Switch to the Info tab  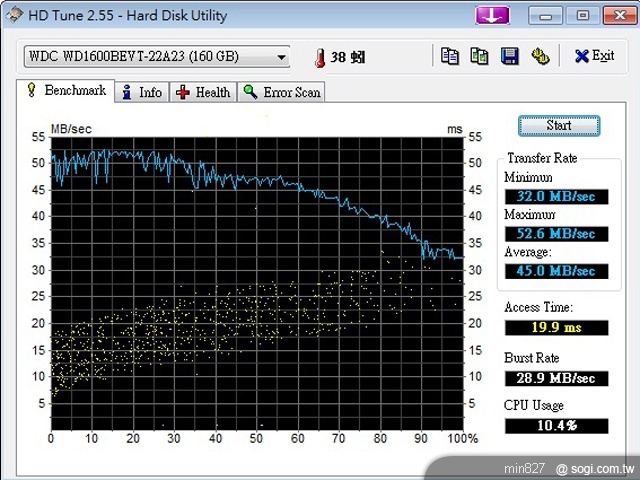click(141, 92)
